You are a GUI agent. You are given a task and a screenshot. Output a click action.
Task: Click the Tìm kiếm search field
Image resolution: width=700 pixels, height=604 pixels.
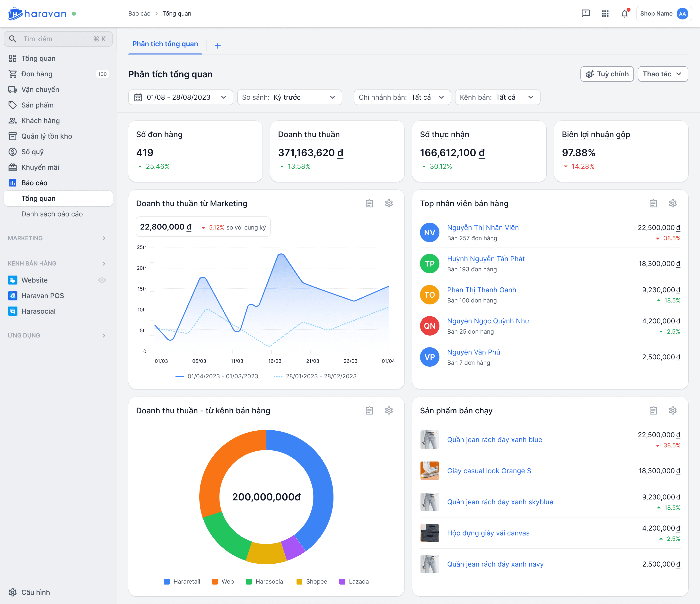58,39
